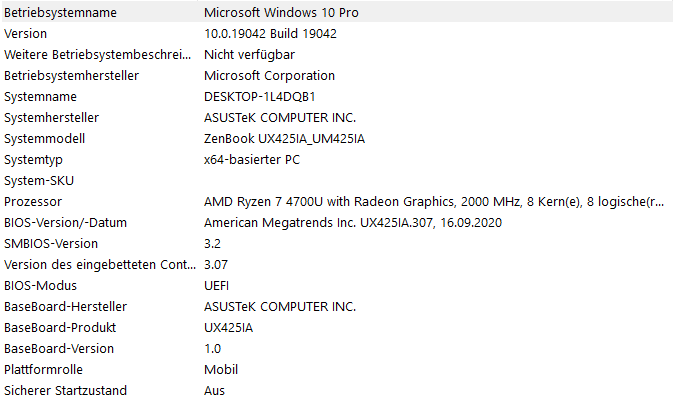Select the Plattformrolle Mobil value
Screen dimensions: 688x405
point(221,370)
